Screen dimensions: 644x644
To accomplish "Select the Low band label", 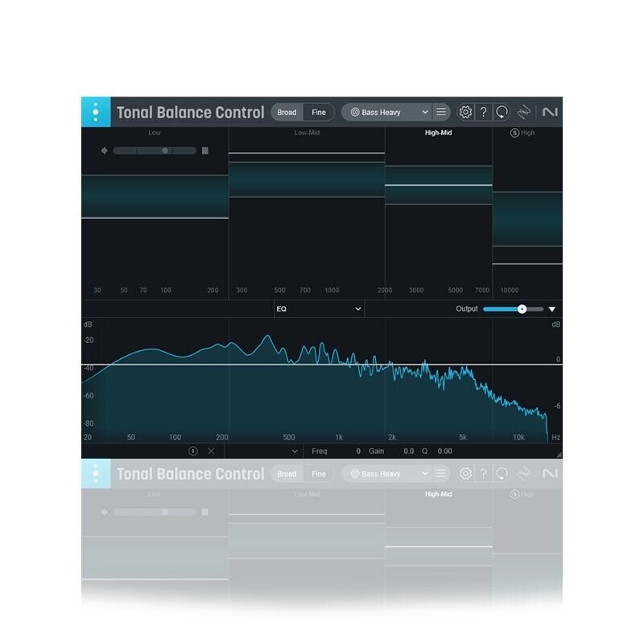I will (x=155, y=133).
